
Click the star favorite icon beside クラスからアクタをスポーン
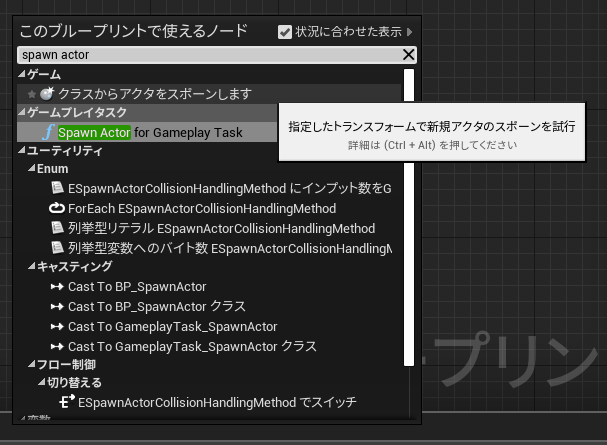[x=32, y=94]
